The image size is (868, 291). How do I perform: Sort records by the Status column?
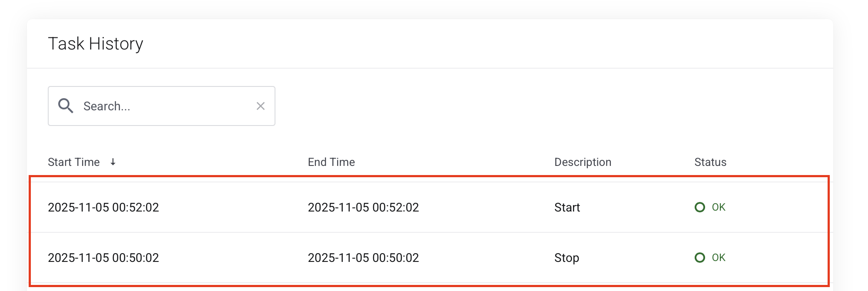pos(710,162)
